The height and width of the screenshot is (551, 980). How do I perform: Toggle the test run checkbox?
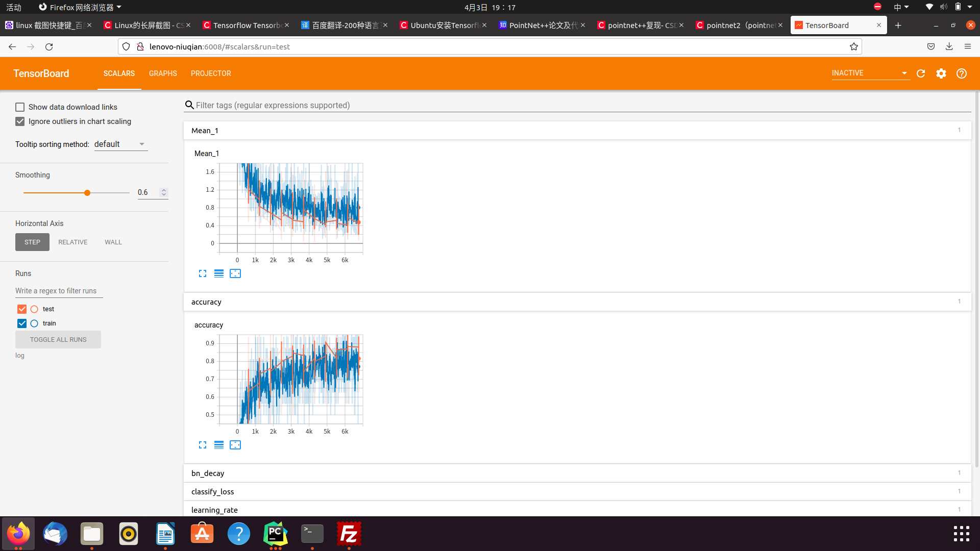point(22,309)
